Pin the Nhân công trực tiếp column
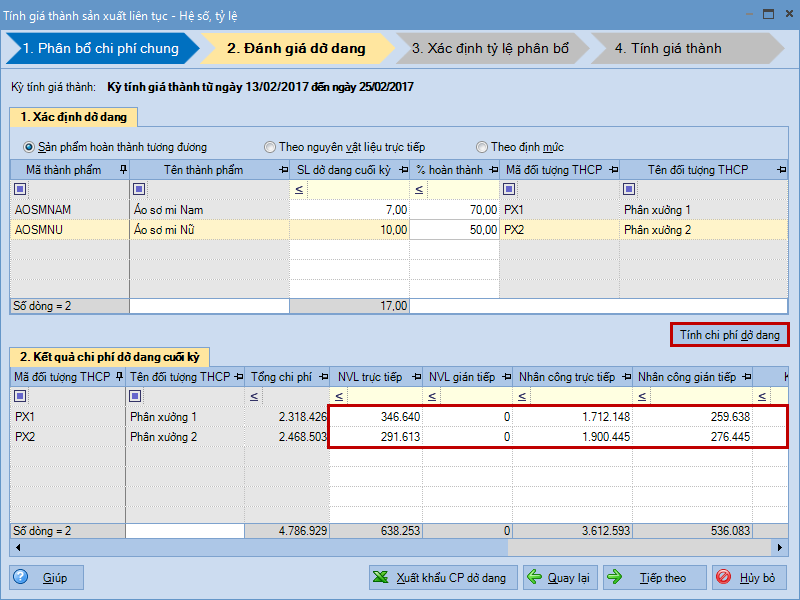This screenshot has height=600, width=800. click(x=625, y=377)
